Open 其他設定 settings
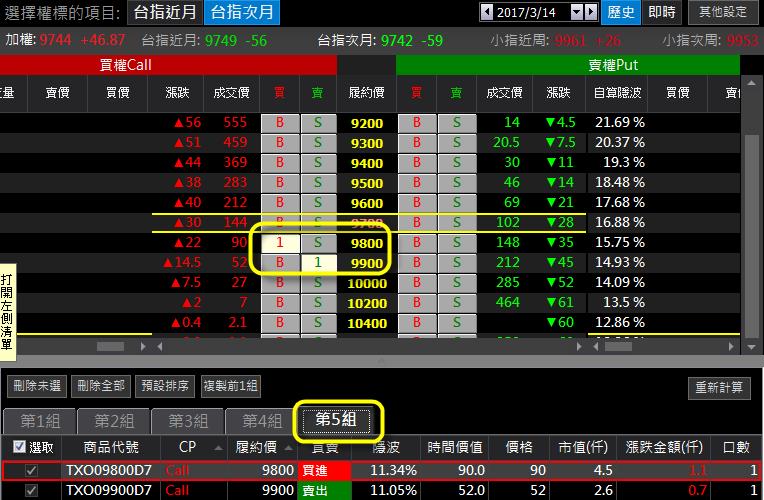The width and height of the screenshot is (764, 500). (x=723, y=12)
